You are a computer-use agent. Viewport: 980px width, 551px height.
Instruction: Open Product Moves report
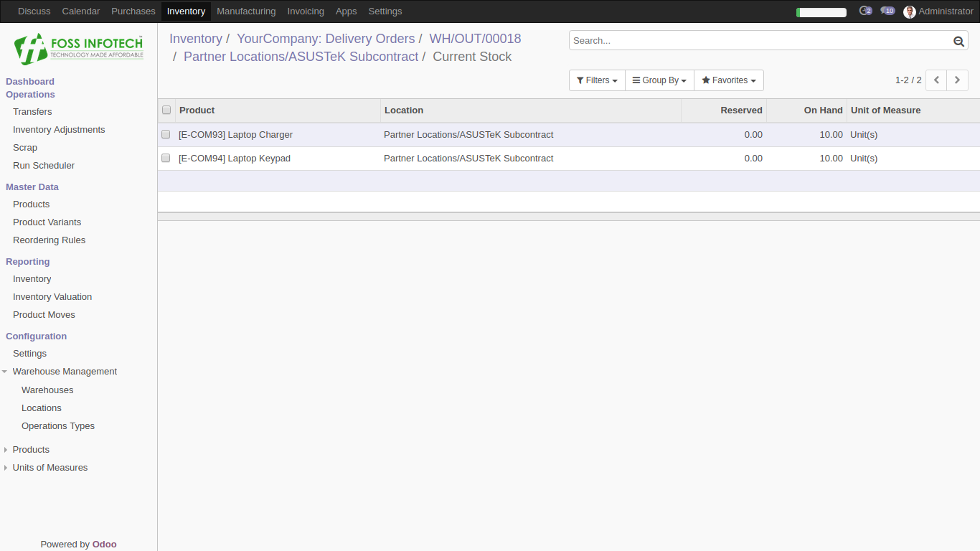click(x=44, y=315)
